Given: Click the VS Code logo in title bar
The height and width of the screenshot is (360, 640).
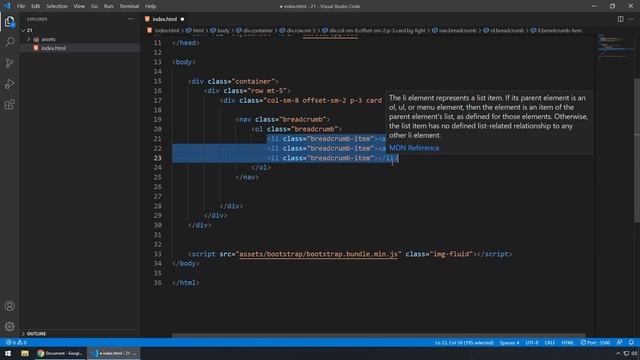Looking at the screenshot, I should click(7, 6).
